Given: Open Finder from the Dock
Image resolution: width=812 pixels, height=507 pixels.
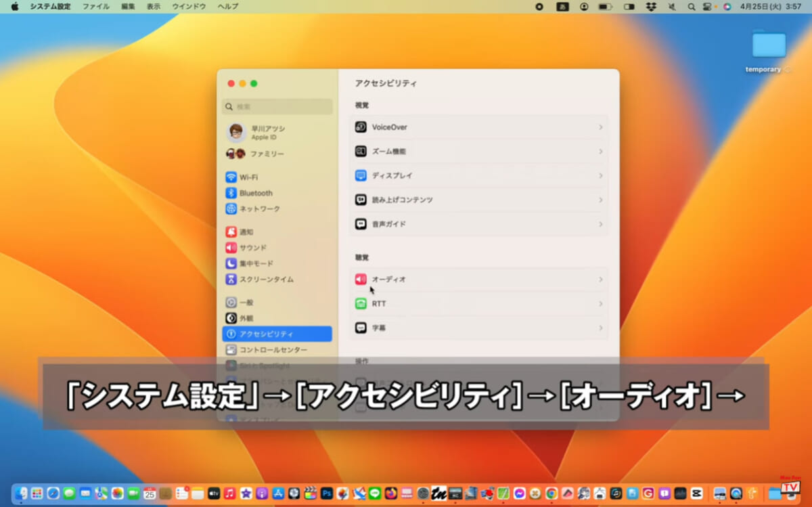Looking at the screenshot, I should pyautogui.click(x=21, y=493).
